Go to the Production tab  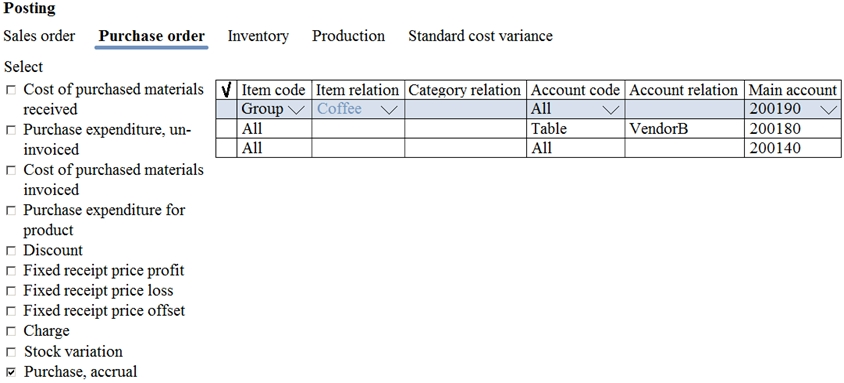(348, 36)
